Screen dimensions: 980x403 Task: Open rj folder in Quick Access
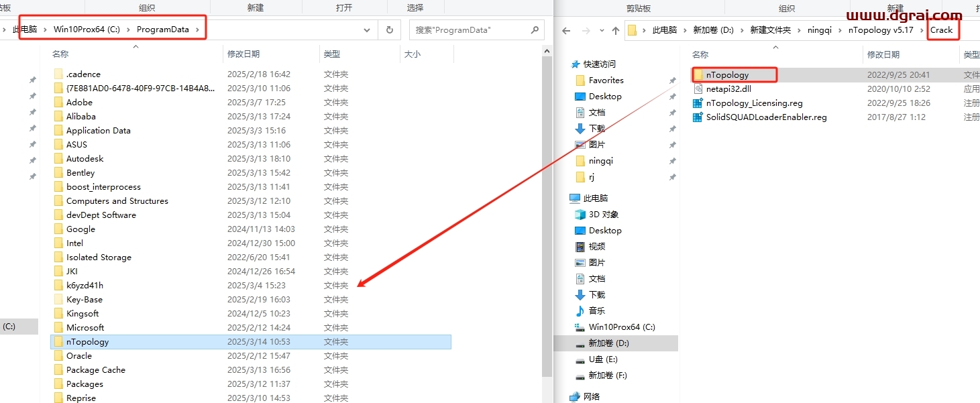coord(592,177)
